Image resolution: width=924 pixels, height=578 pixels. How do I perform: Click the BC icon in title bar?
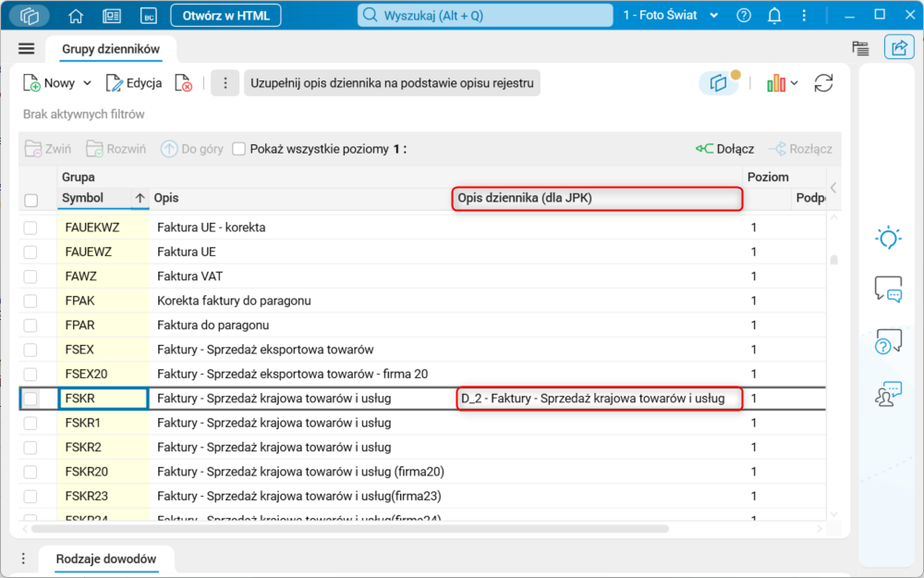pos(149,16)
